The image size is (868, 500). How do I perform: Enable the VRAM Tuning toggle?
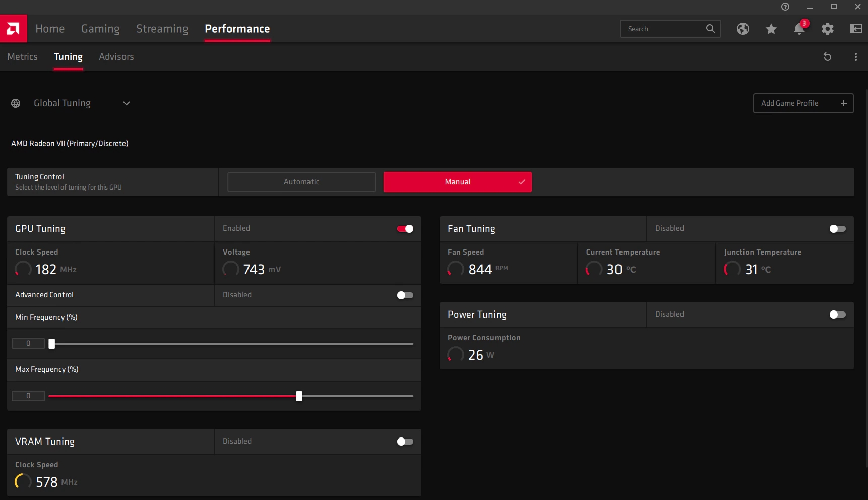point(405,442)
